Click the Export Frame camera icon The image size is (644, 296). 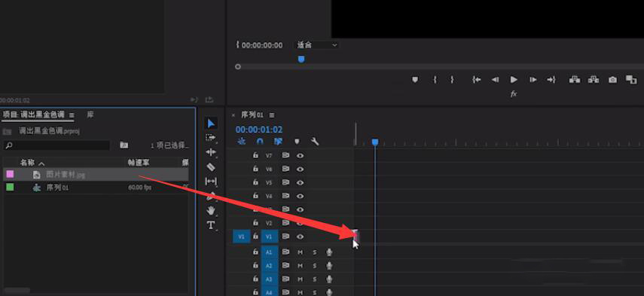point(613,80)
